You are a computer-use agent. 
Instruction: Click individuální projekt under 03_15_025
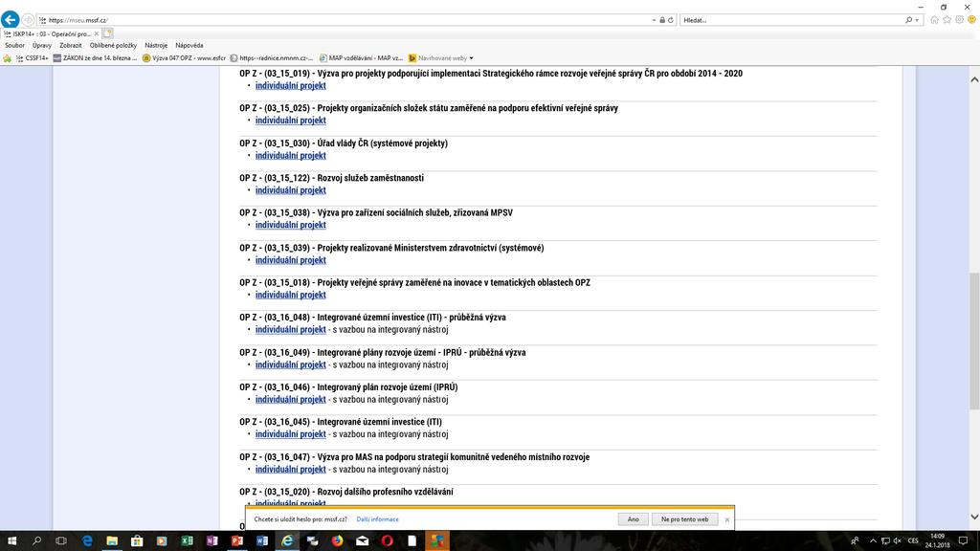[291, 121]
